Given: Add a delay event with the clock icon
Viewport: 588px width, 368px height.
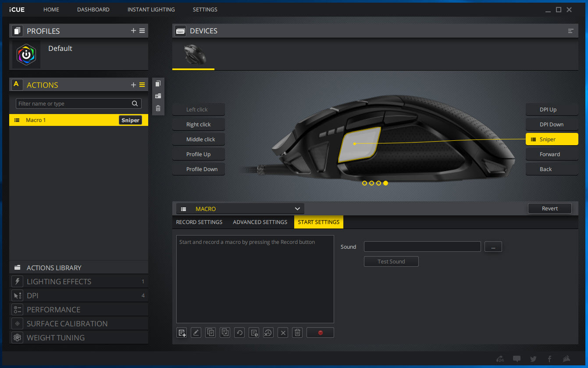Looking at the screenshot, I should [254, 332].
